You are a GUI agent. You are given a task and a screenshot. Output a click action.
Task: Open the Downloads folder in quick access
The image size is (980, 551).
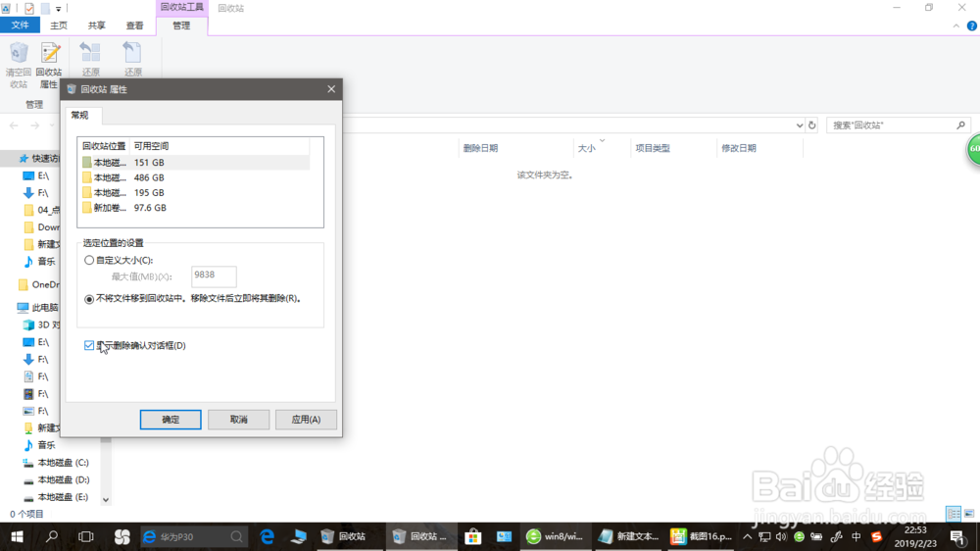coord(41,227)
